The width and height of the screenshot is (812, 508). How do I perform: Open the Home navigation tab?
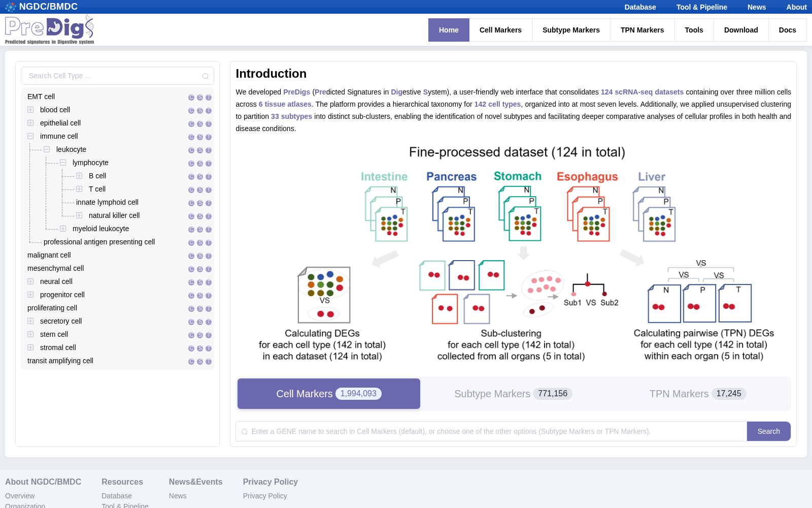[x=449, y=30]
